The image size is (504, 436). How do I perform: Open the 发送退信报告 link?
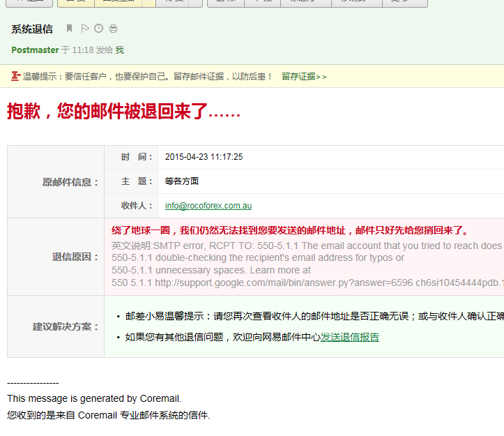350,337
